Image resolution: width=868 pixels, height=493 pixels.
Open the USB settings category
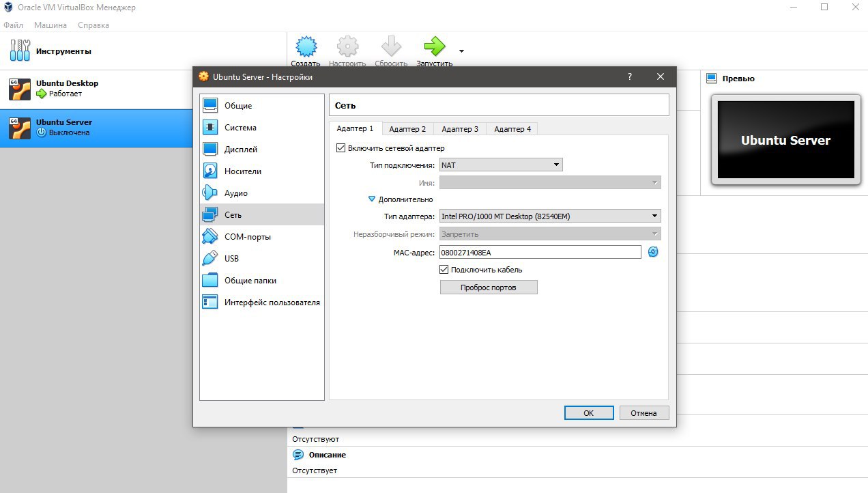click(x=261, y=259)
